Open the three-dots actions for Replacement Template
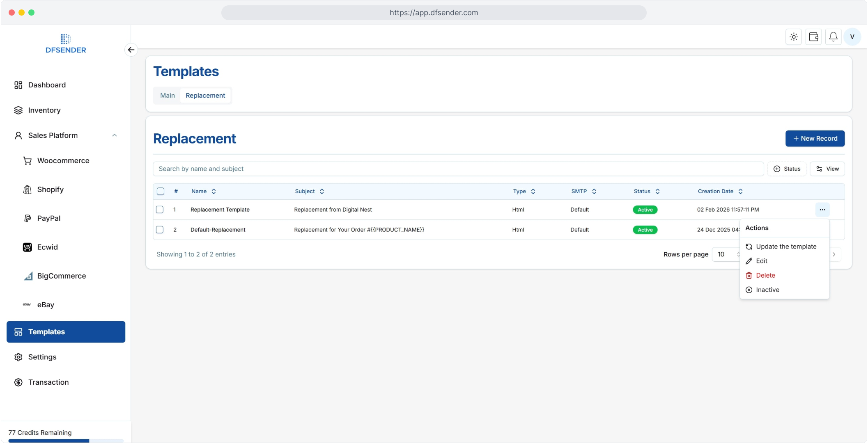Viewport: 868px width, 443px height. pos(822,210)
